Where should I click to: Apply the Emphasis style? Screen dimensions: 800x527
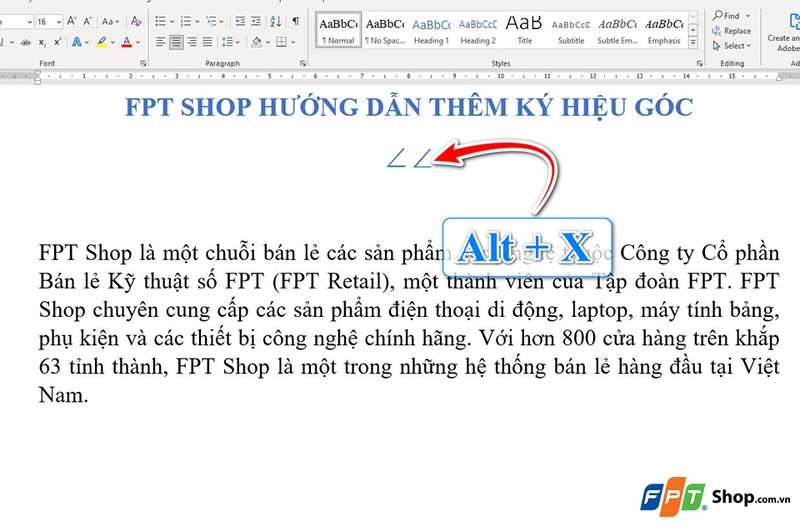[x=664, y=30]
